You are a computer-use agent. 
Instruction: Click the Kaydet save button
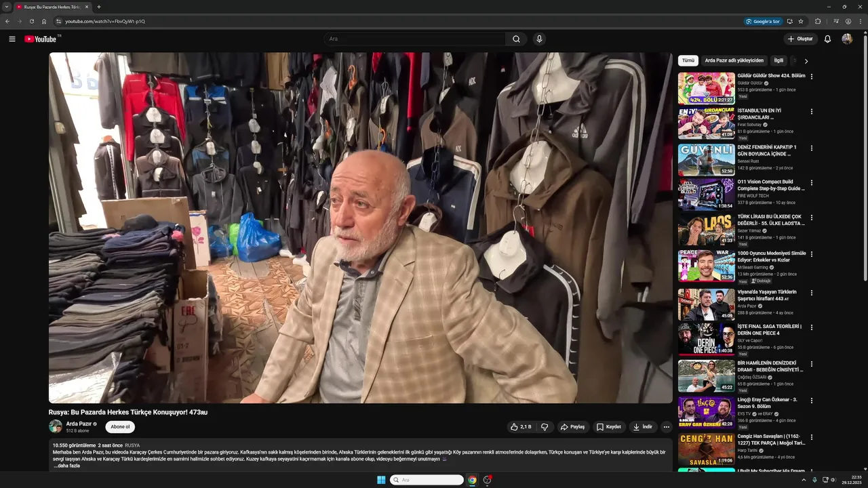click(x=609, y=427)
